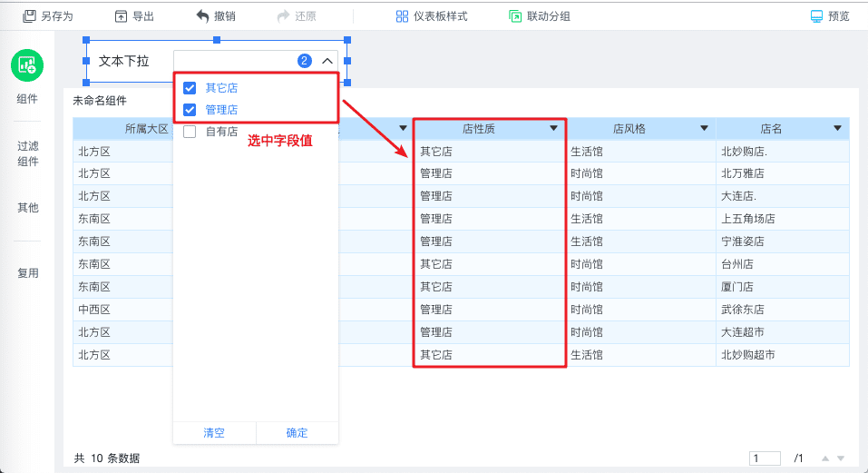Open dropdown arrow left of 店性质 column
This screenshot has height=473, width=868.
[x=403, y=129]
